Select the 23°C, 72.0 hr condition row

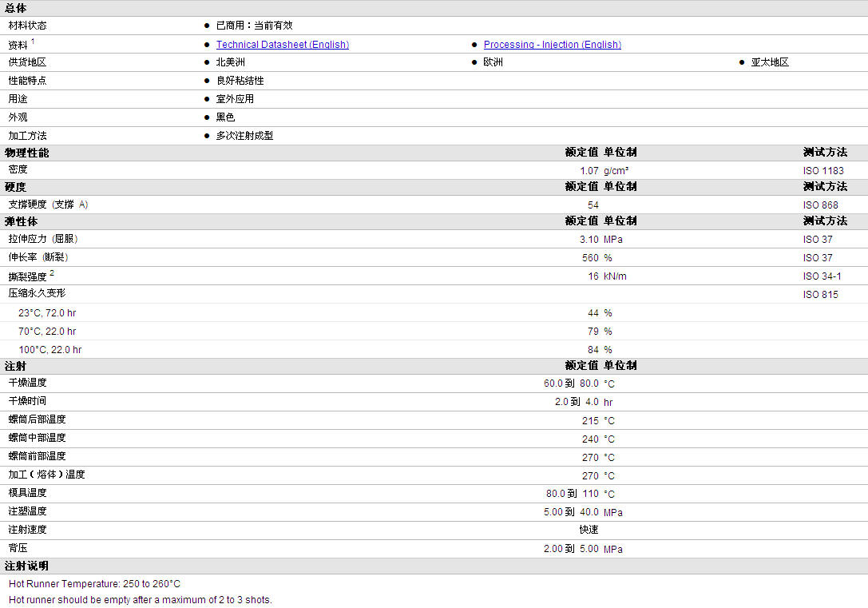pyautogui.click(x=47, y=313)
